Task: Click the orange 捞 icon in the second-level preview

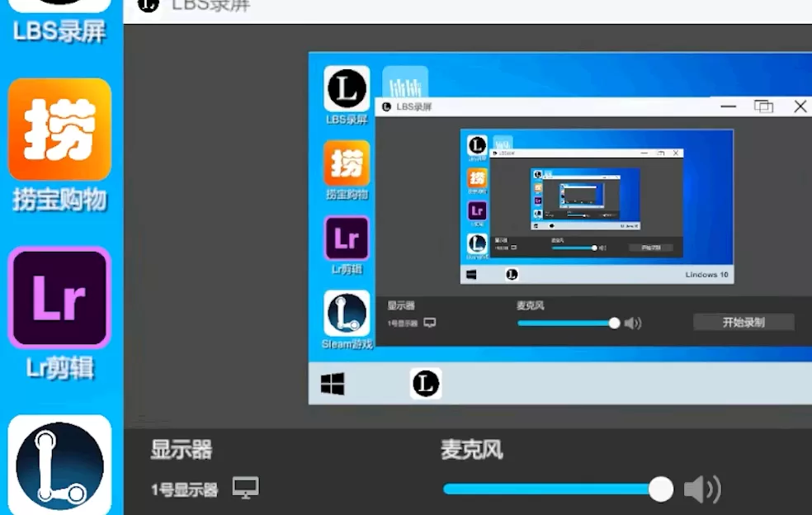Action: click(x=477, y=178)
